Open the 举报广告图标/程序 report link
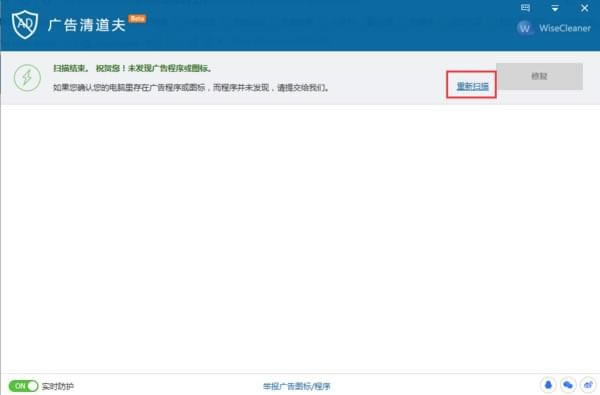The image size is (600, 395). tap(297, 386)
